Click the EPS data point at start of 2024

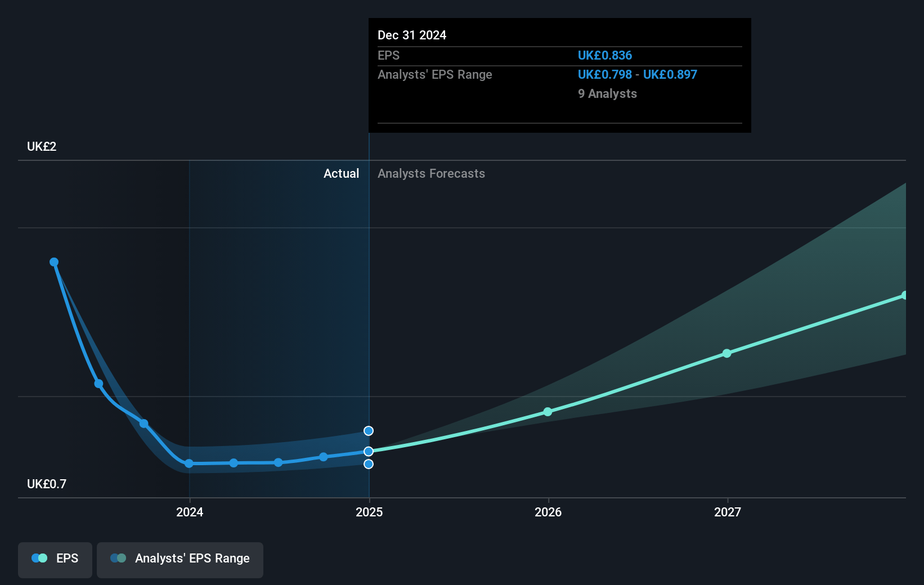click(x=189, y=463)
